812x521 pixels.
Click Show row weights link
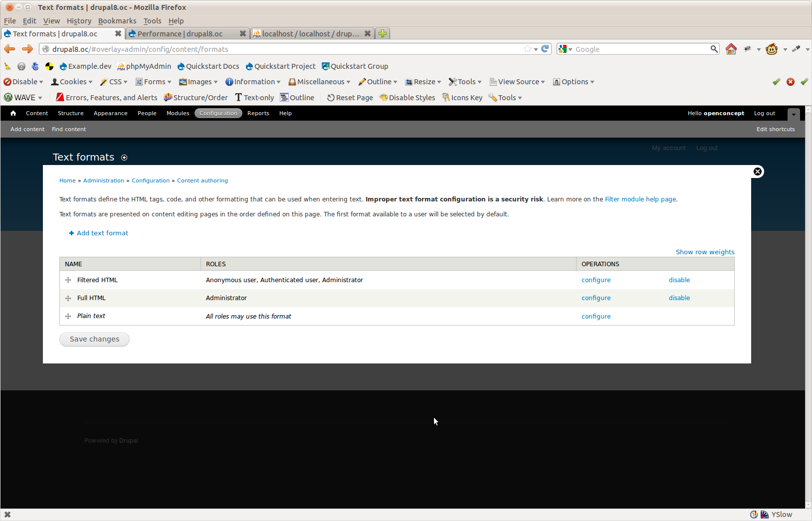point(705,252)
